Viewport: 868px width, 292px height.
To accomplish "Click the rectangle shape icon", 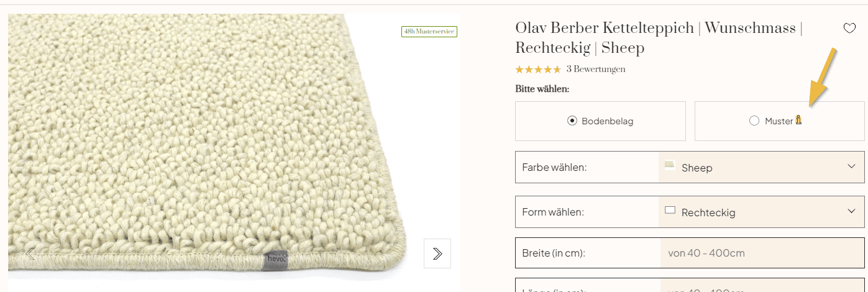I will click(x=670, y=211).
